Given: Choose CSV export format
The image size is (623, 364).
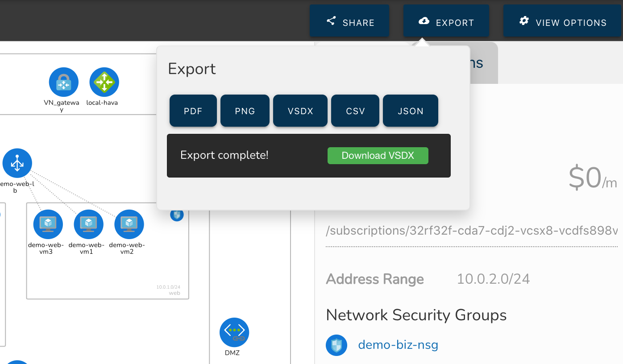Looking at the screenshot, I should [x=355, y=111].
